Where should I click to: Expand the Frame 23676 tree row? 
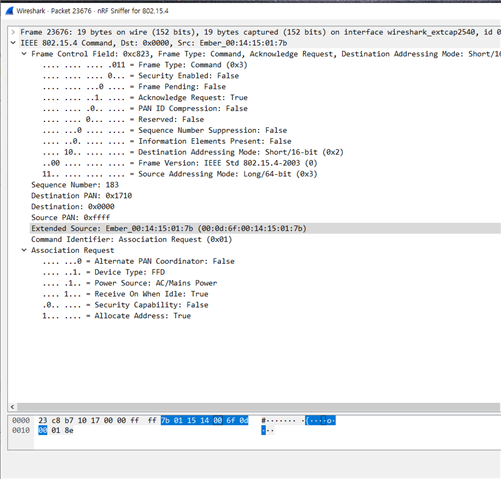(x=13, y=32)
